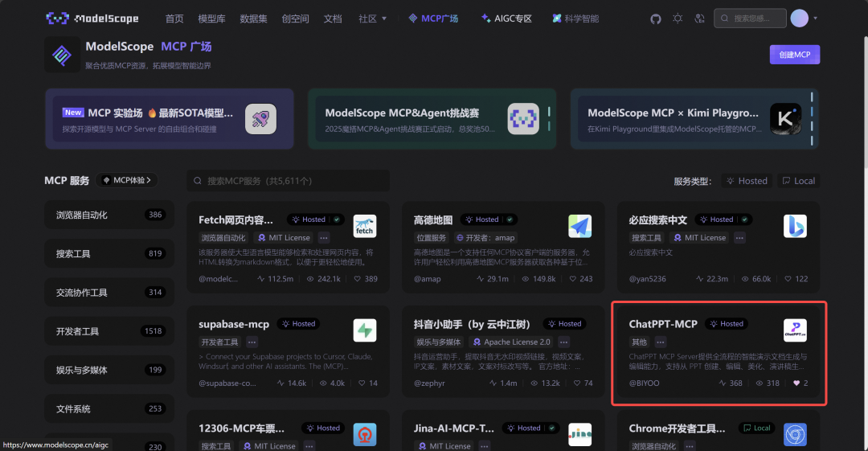868x451 pixels.
Task: Click the MCP 广场 logo icon
Action: (x=62, y=55)
